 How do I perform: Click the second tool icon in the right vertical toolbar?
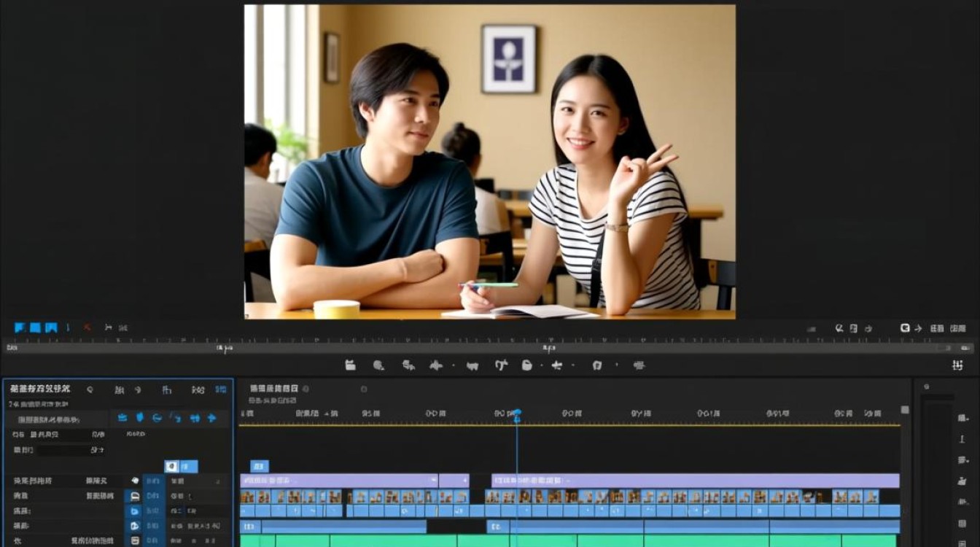(963, 439)
